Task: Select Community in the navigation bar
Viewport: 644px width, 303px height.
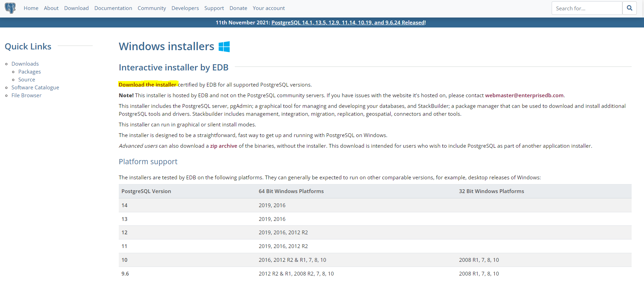Action: [152, 8]
